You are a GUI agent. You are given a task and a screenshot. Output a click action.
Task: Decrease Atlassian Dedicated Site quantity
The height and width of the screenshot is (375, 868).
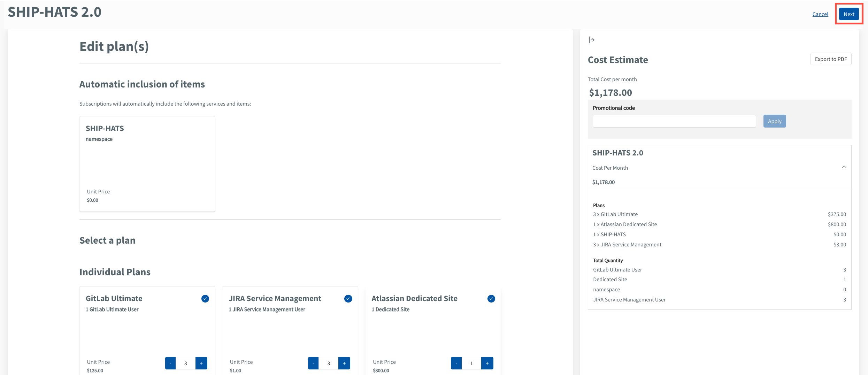[456, 363]
